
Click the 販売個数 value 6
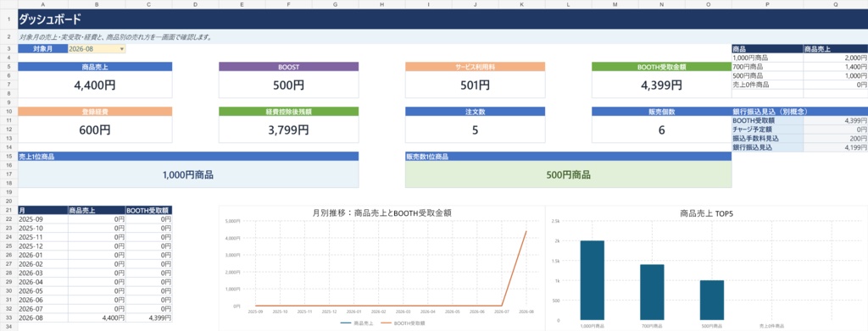point(661,130)
